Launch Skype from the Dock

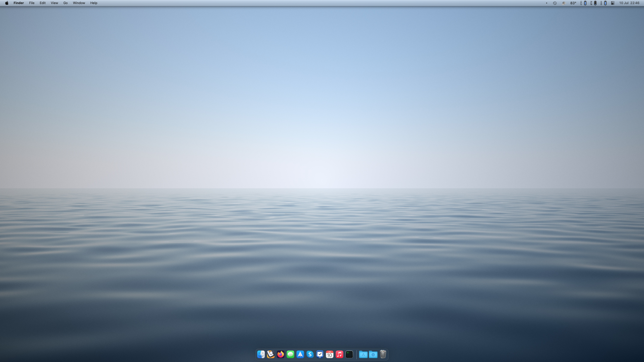pos(310,354)
